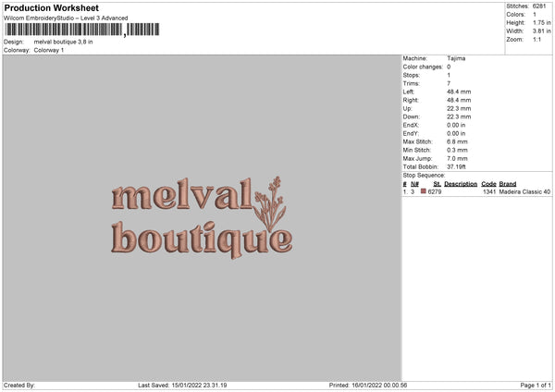Click the Description column header

point(461,184)
